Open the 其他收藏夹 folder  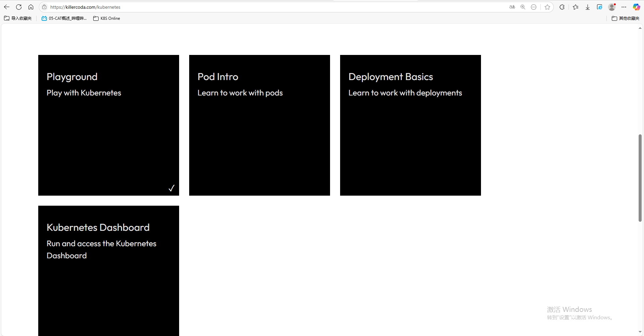(626, 18)
